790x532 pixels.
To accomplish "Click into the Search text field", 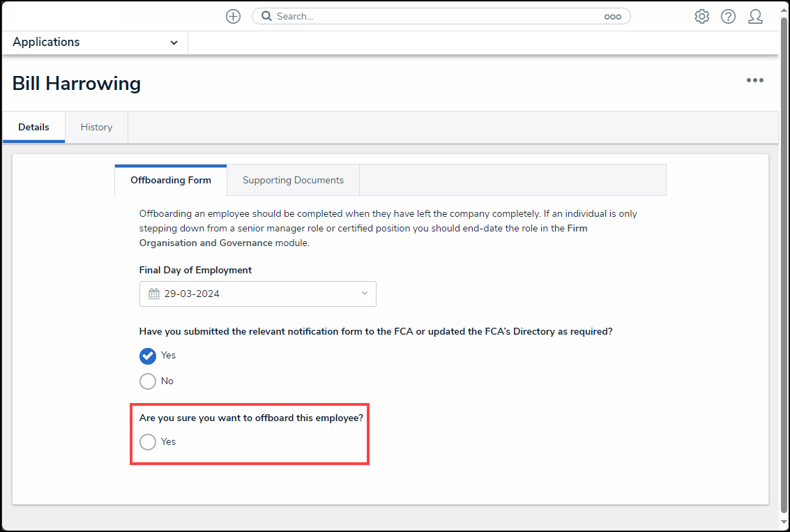I will (432, 16).
